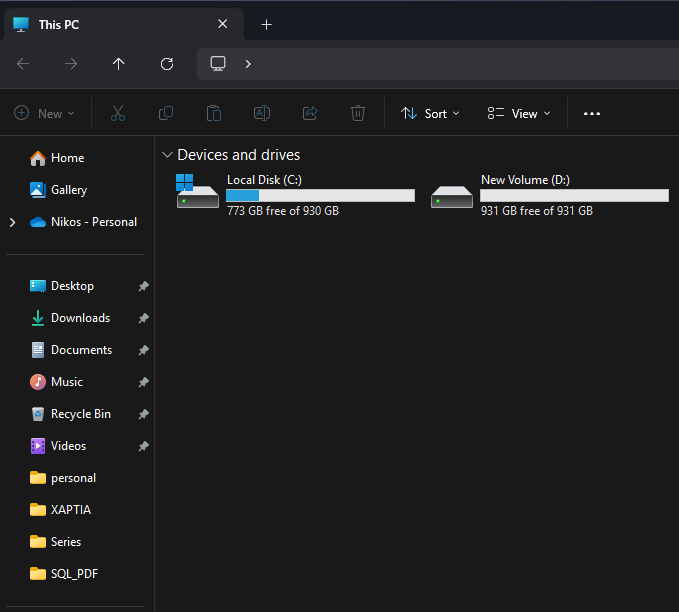Image resolution: width=679 pixels, height=612 pixels.
Task: Open Documents in the sidebar
Action: tap(71, 350)
